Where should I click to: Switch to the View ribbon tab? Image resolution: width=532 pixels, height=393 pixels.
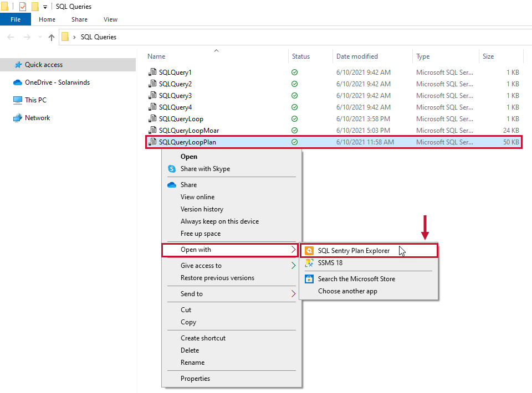110,19
